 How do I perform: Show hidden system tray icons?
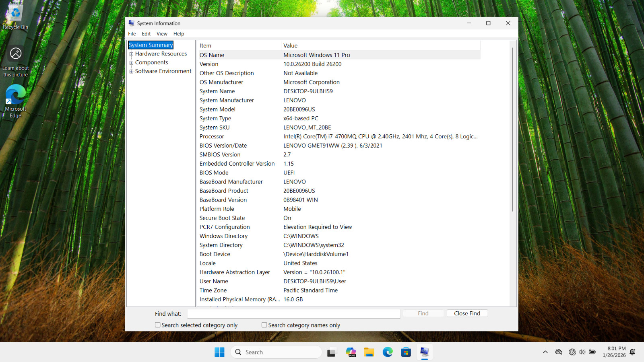545,352
